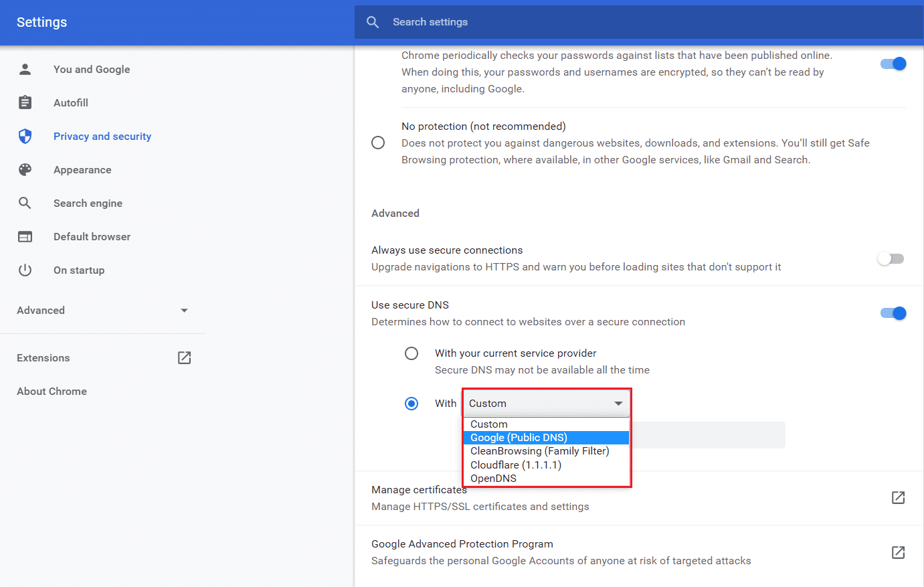
Task: Switch to the Privacy and security section
Action: 102,136
